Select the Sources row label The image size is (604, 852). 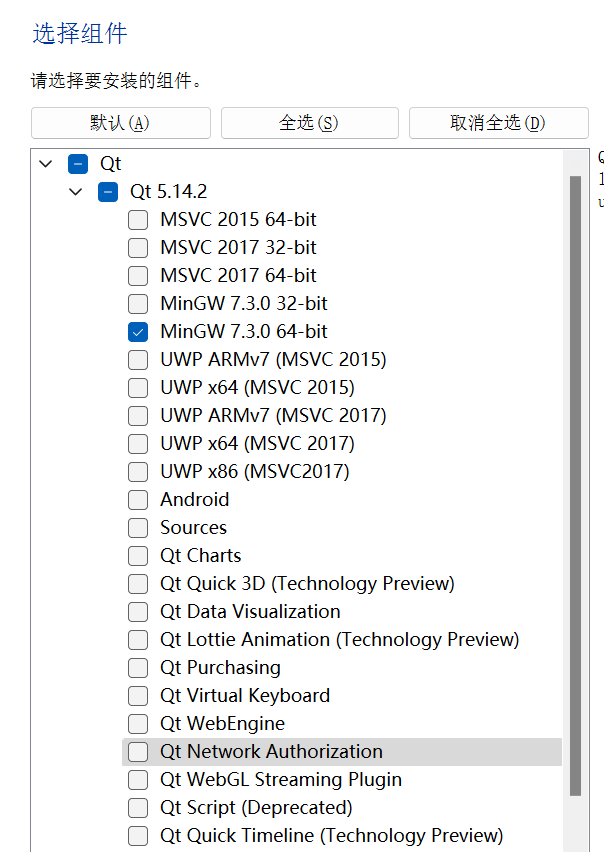click(x=193, y=528)
